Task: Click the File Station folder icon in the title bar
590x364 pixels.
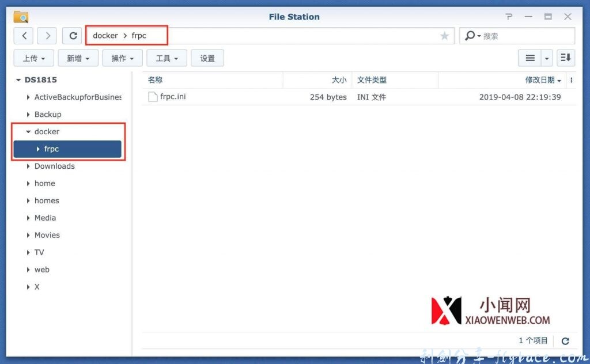Action: click(x=21, y=16)
